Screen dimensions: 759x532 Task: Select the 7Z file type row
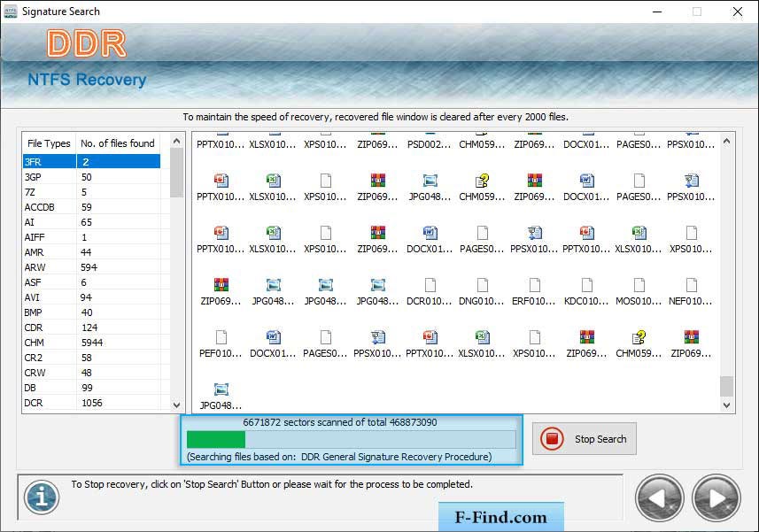tap(91, 192)
